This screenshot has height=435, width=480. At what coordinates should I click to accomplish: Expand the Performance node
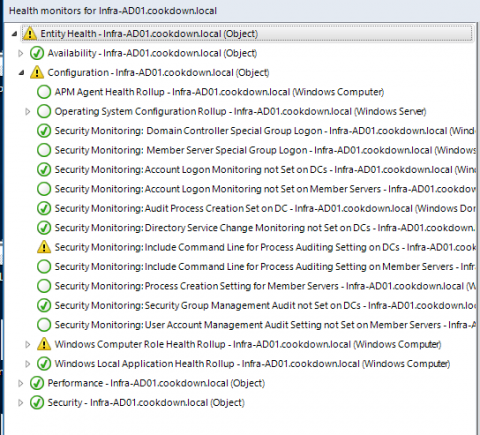coord(21,383)
